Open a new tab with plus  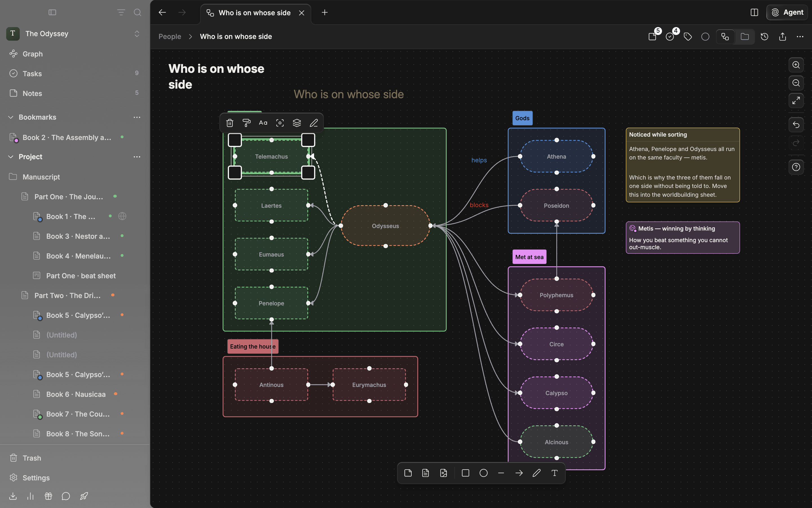point(325,12)
